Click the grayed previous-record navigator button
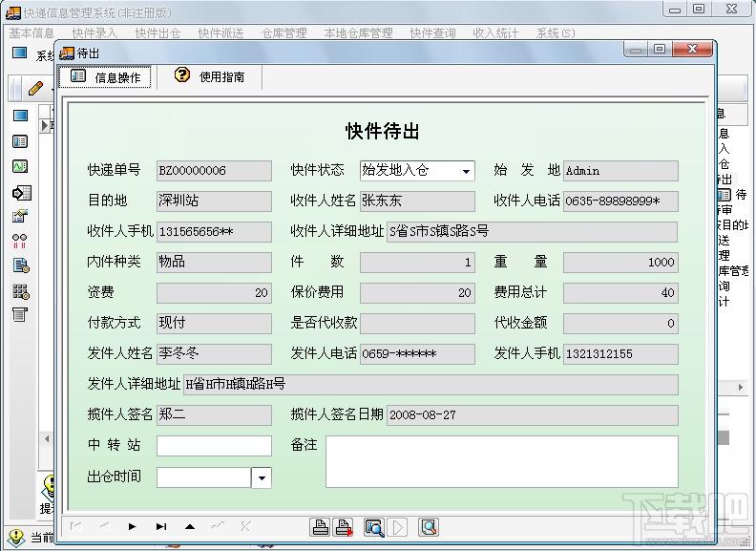This screenshot has width=756, height=551. pyautogui.click(x=104, y=527)
